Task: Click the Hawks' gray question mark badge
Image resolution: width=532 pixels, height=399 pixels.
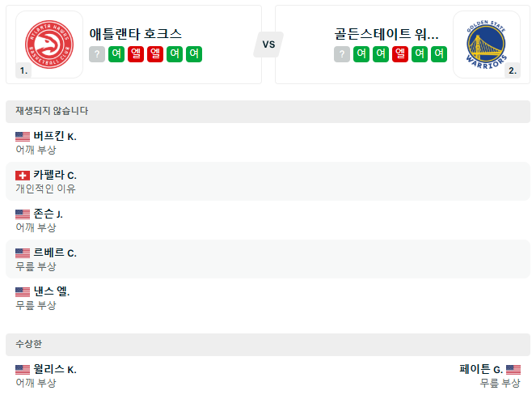Action: click(x=97, y=54)
